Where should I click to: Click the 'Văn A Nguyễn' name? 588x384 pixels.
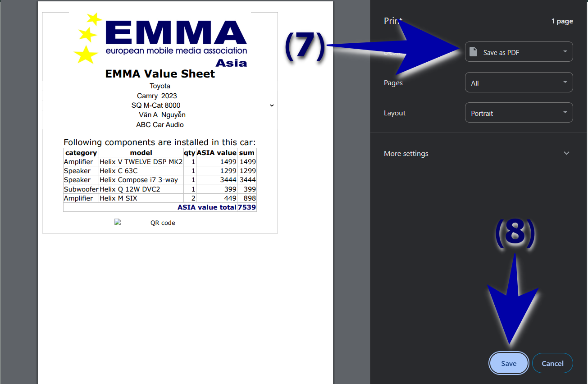pyautogui.click(x=162, y=115)
